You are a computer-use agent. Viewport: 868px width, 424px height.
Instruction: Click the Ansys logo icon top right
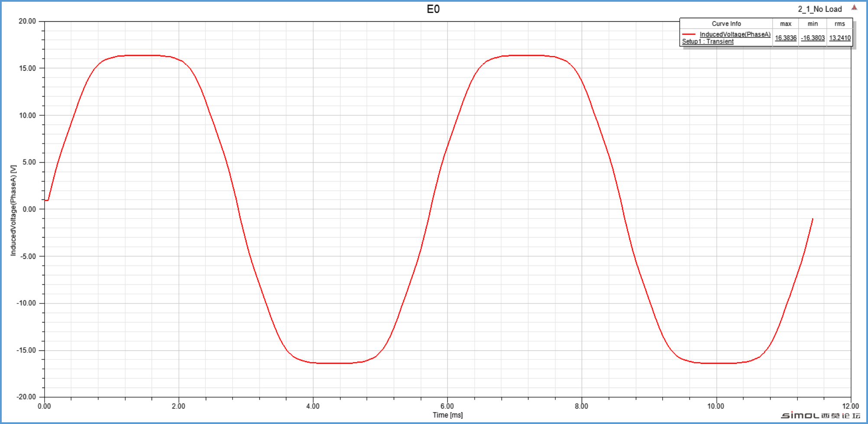[x=854, y=8]
